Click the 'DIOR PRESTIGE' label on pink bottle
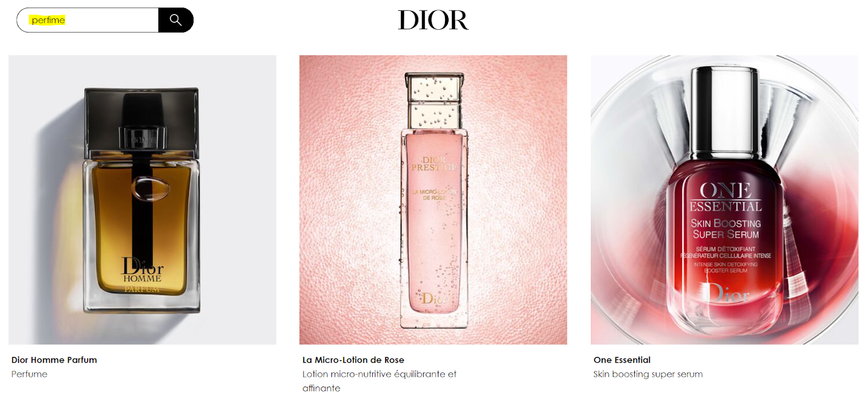 click(434, 164)
